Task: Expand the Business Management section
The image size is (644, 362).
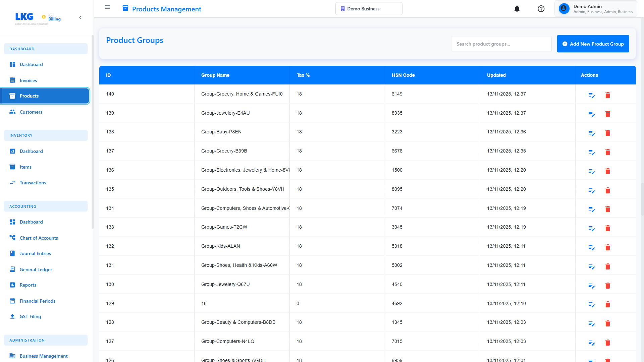Action: 44,356
